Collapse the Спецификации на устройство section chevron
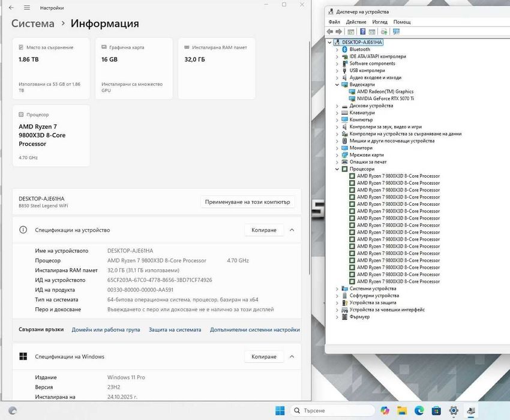Image resolution: width=510 pixels, height=420 pixels. click(x=292, y=230)
